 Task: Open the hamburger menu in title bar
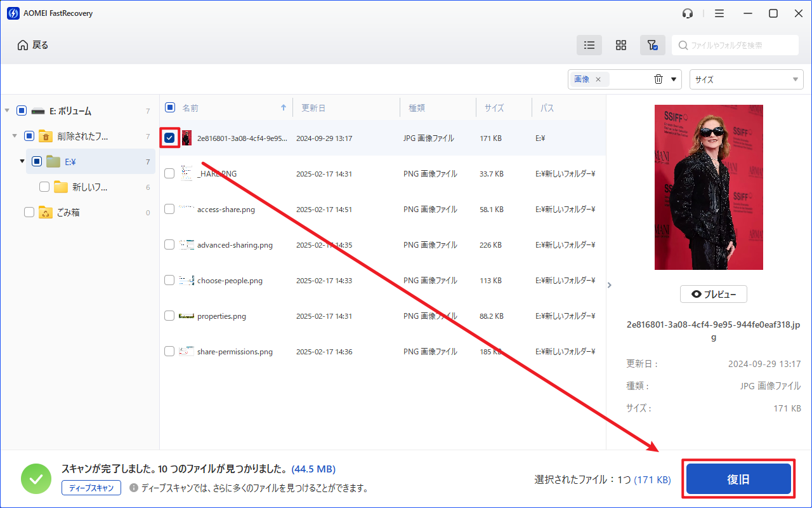pos(719,13)
